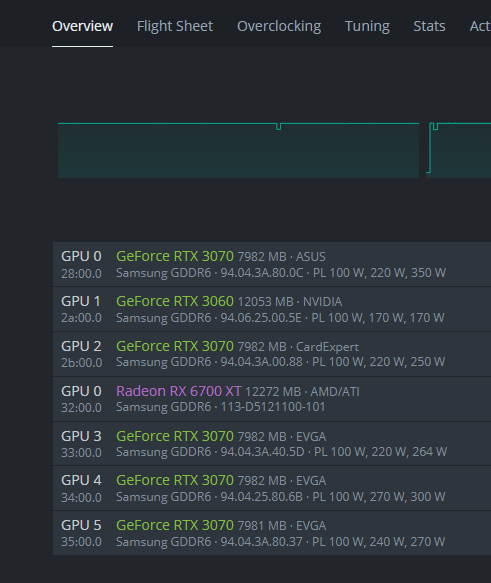Click GPU 3 GeForce RTX 3070 name
The image size is (491, 583).
pyautogui.click(x=175, y=436)
